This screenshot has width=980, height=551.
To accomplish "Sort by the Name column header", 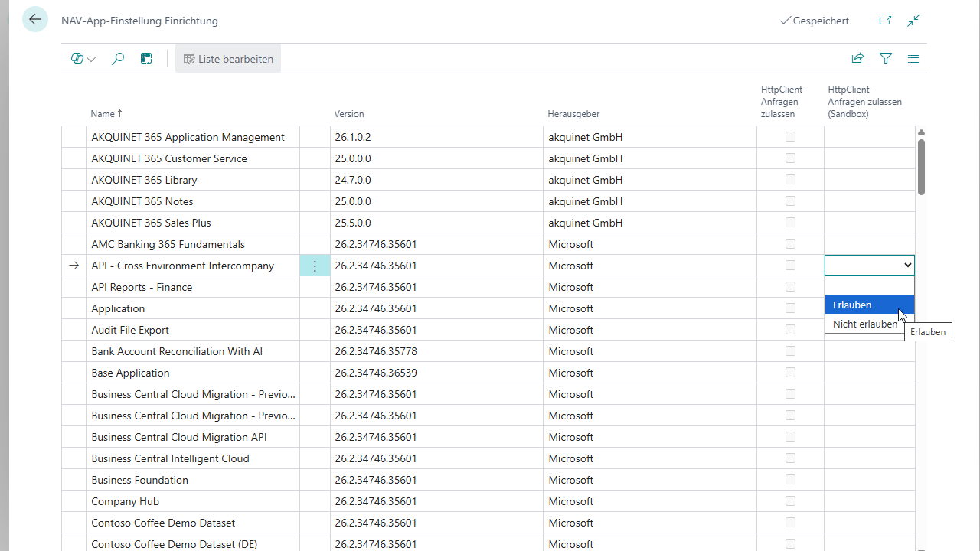I will (106, 114).
